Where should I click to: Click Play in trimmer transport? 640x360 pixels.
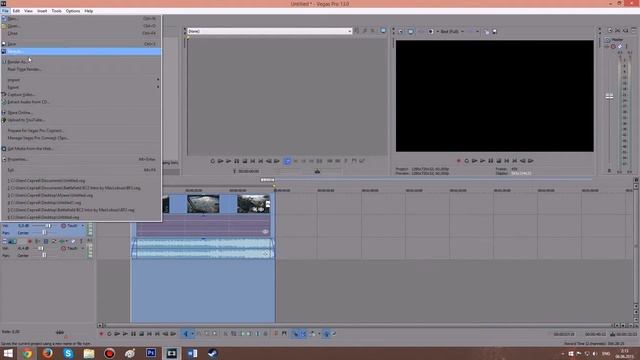pyautogui.click(x=228, y=161)
